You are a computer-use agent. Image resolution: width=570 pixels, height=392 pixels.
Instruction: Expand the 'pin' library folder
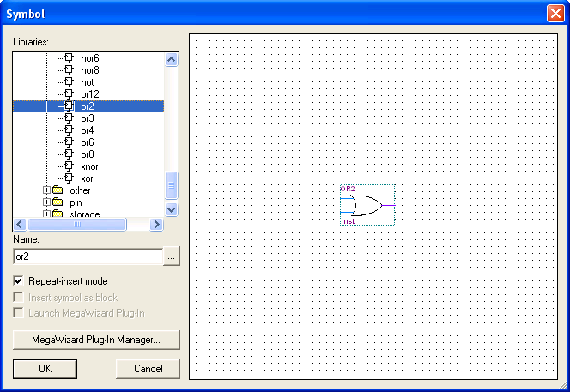click(x=47, y=202)
